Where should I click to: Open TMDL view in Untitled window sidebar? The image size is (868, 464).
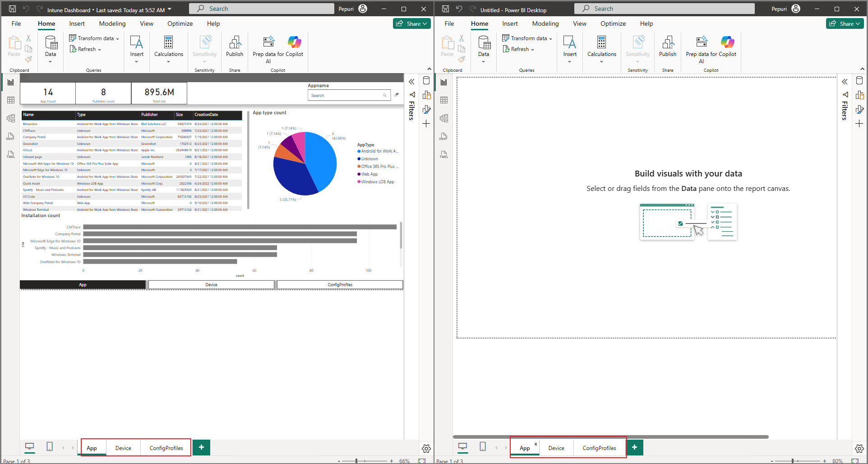point(444,154)
